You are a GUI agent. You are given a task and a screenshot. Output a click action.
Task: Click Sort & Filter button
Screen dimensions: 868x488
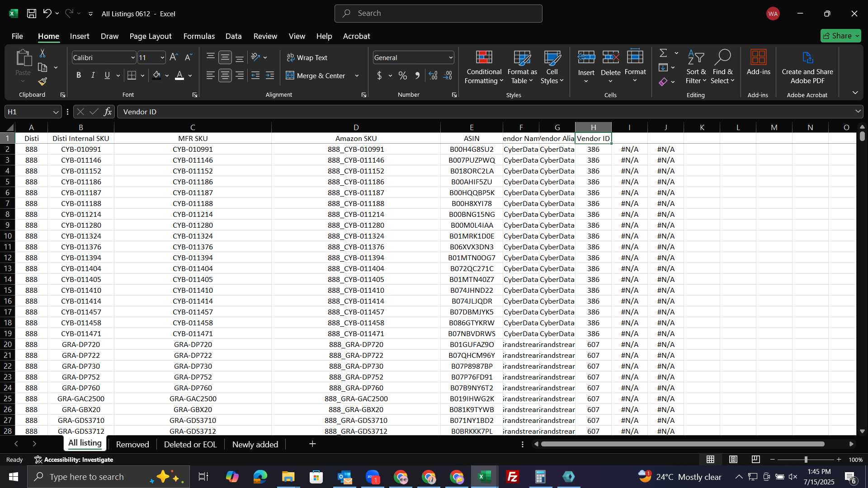pyautogui.click(x=696, y=67)
